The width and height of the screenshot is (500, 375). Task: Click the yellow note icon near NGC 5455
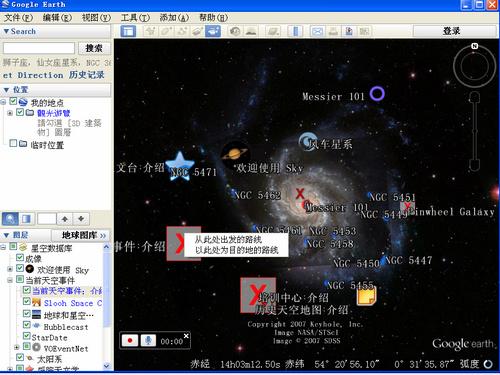click(x=366, y=296)
